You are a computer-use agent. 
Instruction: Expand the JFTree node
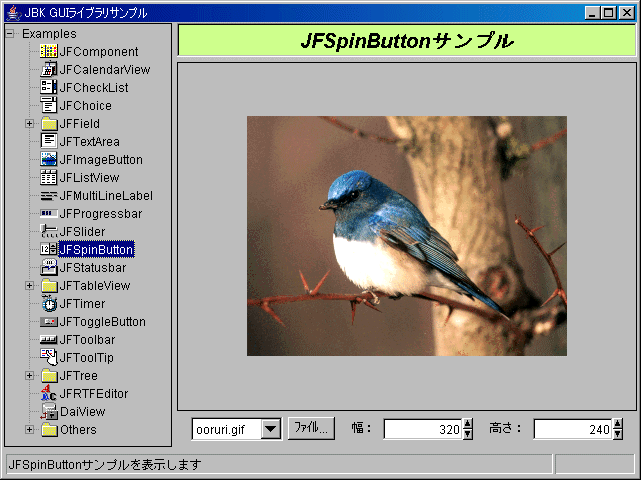pyautogui.click(x=29, y=375)
